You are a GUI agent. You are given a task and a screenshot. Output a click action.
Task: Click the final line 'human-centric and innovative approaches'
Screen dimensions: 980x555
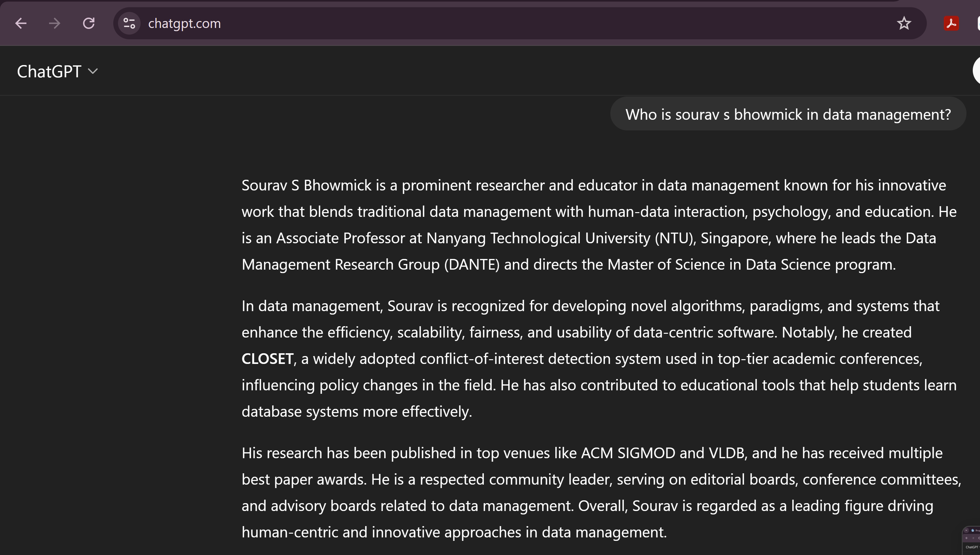click(x=454, y=532)
